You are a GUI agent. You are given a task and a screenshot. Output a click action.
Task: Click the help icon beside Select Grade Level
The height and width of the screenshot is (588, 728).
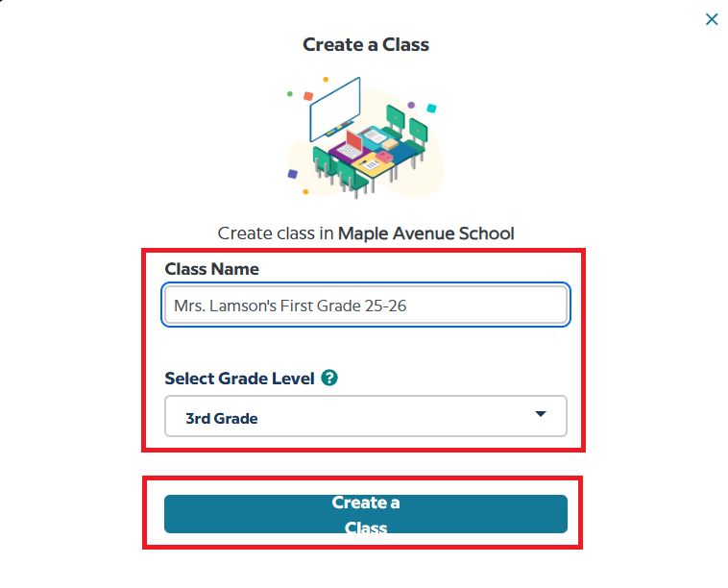tap(329, 379)
